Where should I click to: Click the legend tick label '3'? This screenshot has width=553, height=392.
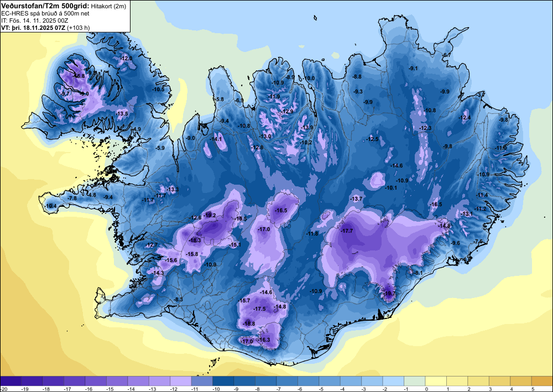click(490, 389)
